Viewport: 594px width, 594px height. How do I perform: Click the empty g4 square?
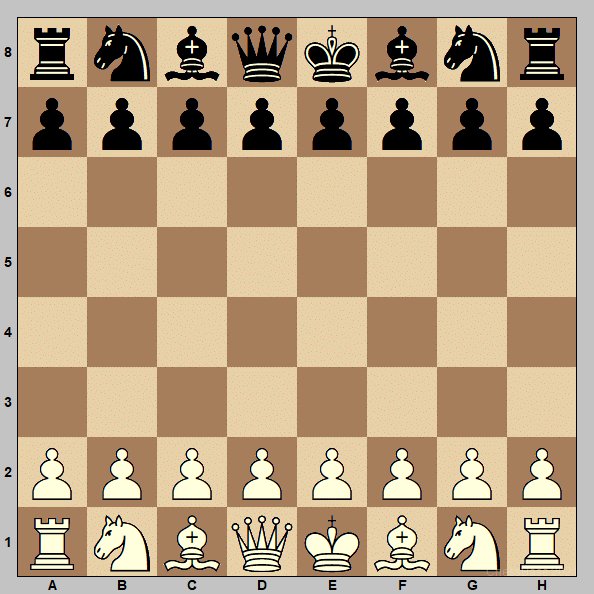(x=472, y=333)
